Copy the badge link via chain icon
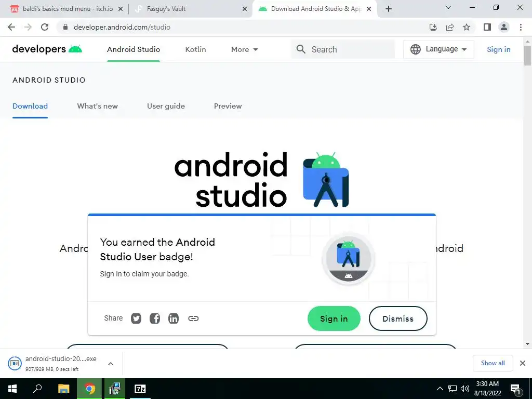 (193, 318)
